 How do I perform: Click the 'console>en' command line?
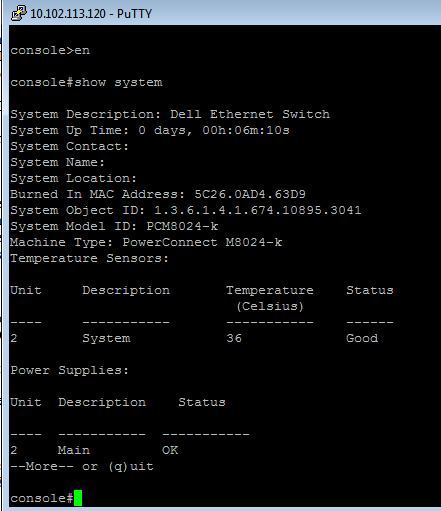point(50,50)
